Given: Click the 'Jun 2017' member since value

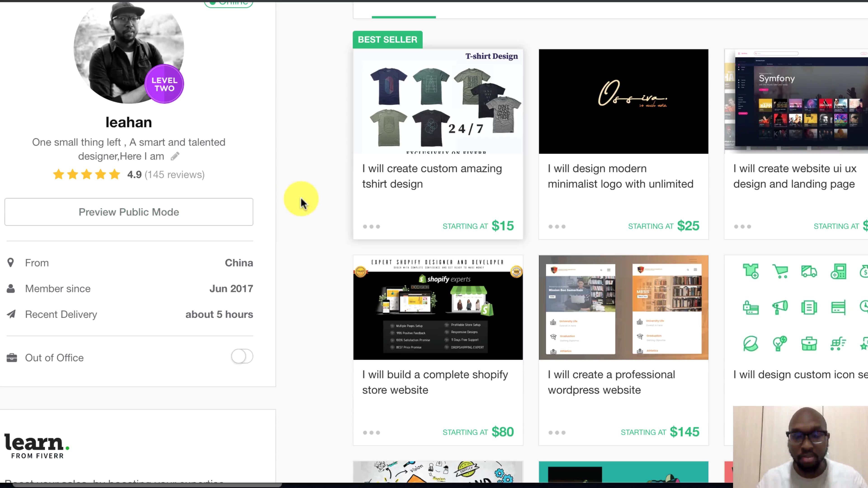Looking at the screenshot, I should [231, 289].
